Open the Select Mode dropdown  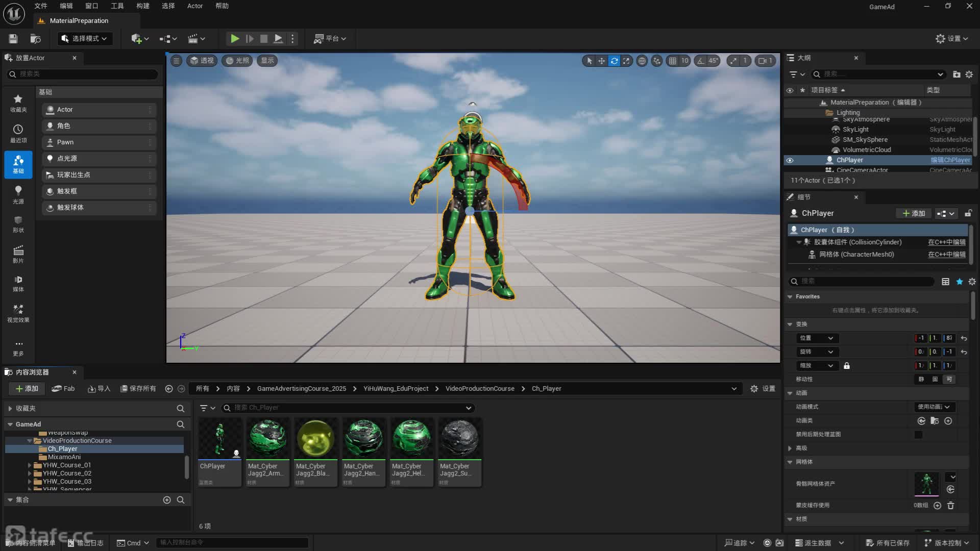(x=85, y=38)
